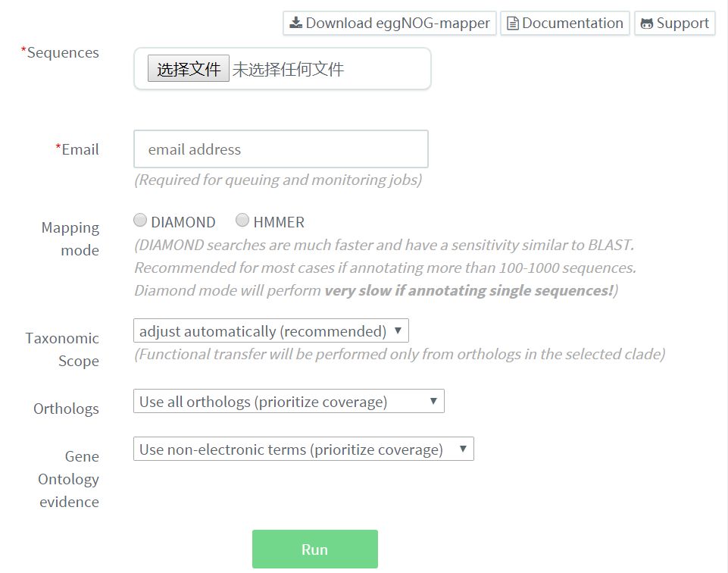The width and height of the screenshot is (728, 573).
Task: Click the download icon beside eggNOG-mapper
Action: click(295, 23)
